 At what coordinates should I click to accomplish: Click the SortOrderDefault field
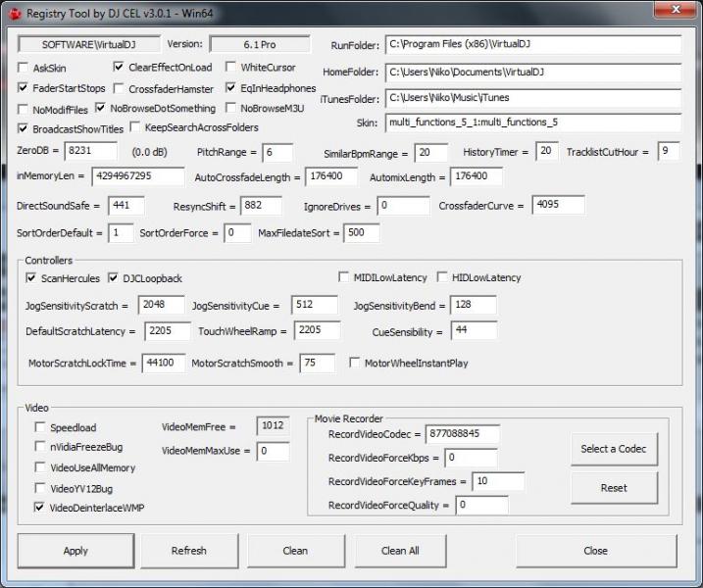tap(121, 233)
